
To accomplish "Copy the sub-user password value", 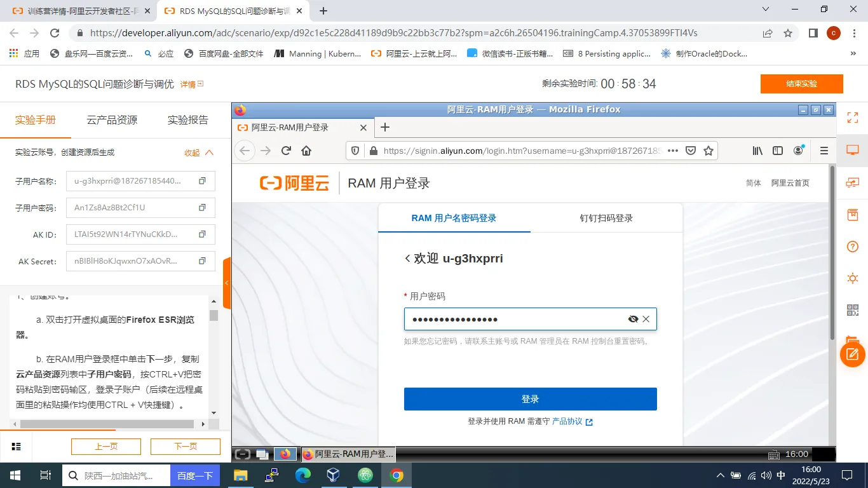I will click(202, 208).
